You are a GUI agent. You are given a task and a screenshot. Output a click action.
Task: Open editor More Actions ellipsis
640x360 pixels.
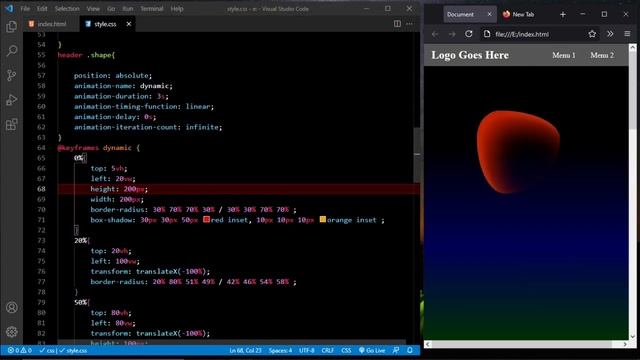coord(409,24)
